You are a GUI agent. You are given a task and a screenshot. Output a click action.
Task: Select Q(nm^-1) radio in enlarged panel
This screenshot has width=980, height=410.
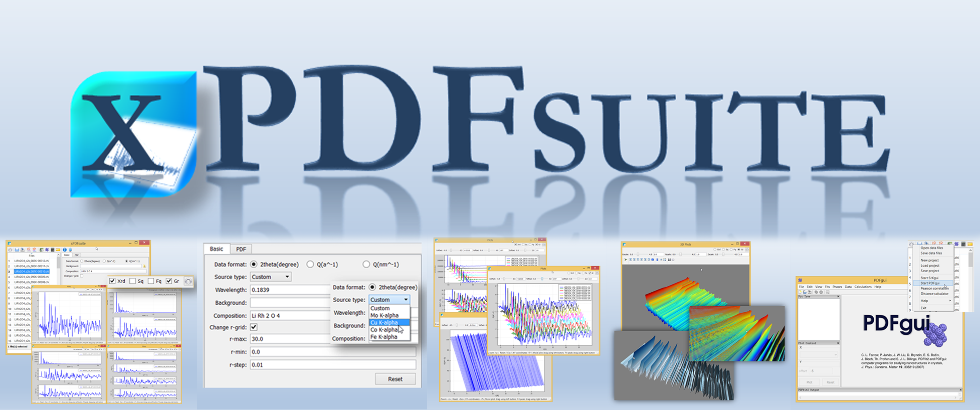tap(366, 264)
